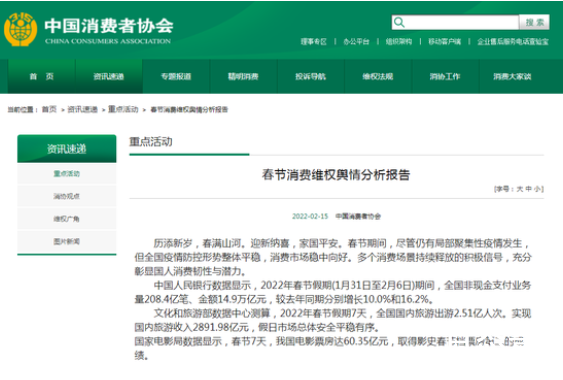Open 重点活动 in the left sidebar
The height and width of the screenshot is (380, 563).
click(67, 174)
